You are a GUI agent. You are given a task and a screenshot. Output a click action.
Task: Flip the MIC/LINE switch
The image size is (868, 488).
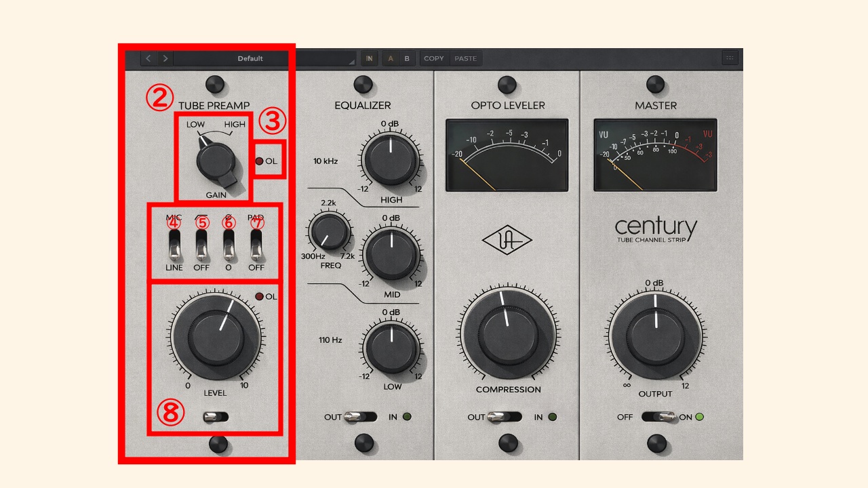[x=175, y=245]
